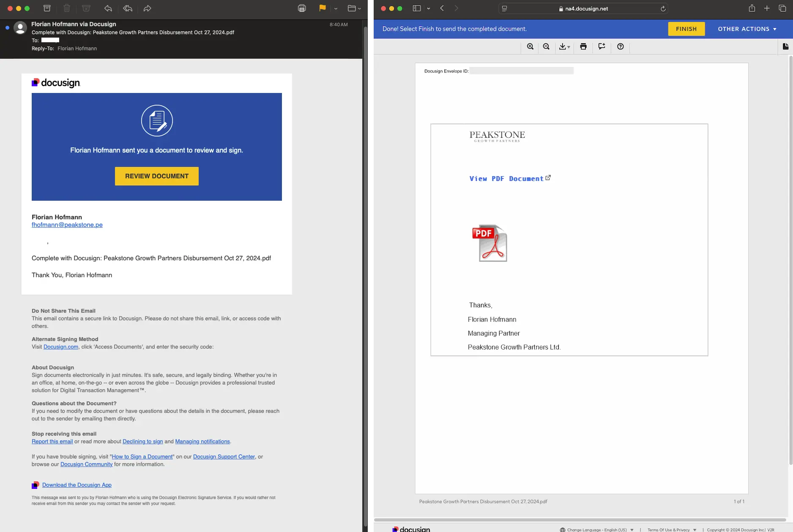Print the email from Mail toolbar

pyautogui.click(x=302, y=8)
